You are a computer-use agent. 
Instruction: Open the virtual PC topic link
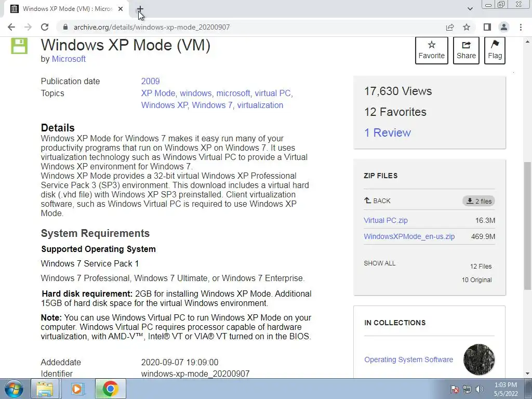(x=273, y=94)
